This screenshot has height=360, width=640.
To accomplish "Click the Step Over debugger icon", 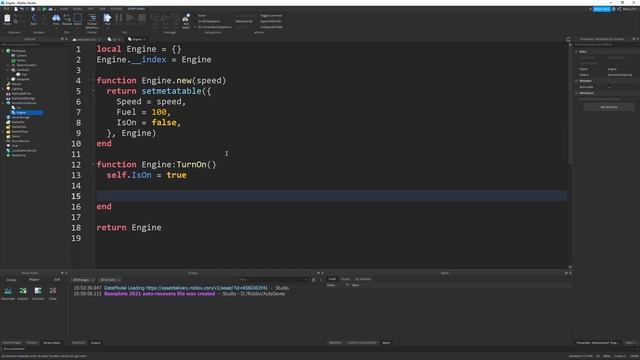I will coord(165,18).
